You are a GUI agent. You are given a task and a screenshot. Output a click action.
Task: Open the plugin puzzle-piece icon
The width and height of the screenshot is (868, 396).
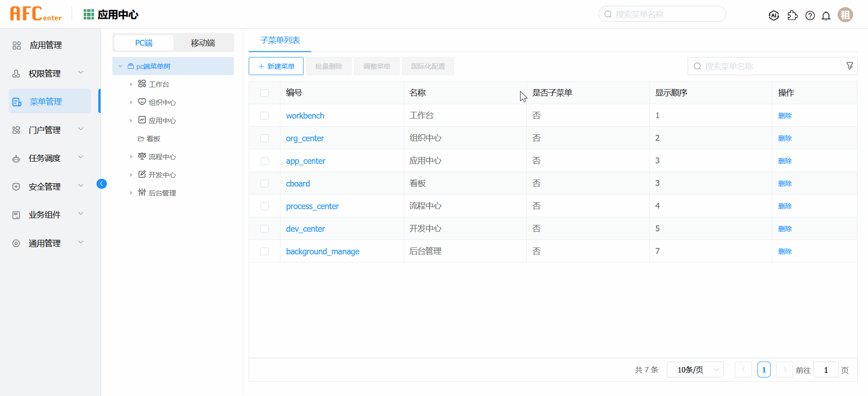tap(792, 15)
